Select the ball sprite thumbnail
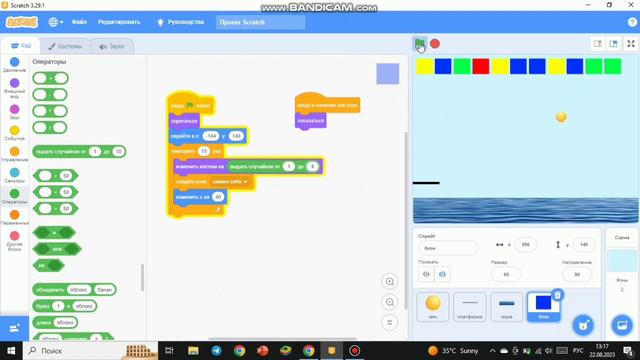This screenshot has height=360, width=640. (x=433, y=307)
